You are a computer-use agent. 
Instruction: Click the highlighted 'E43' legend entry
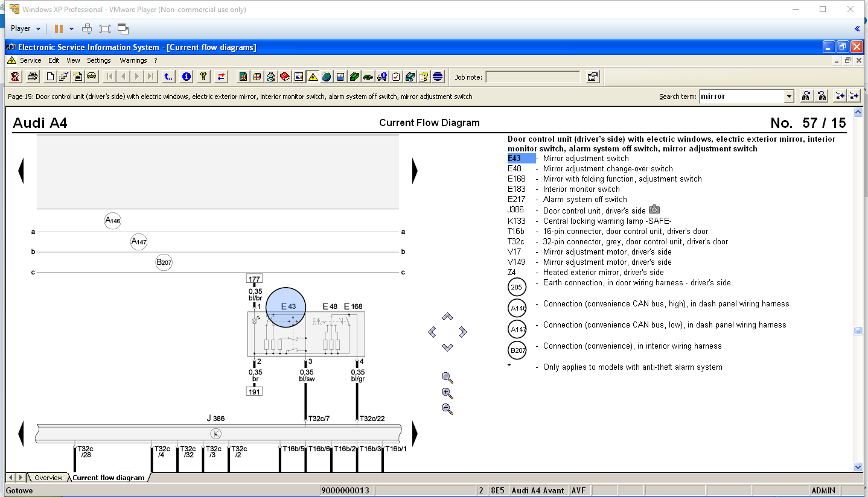pyautogui.click(x=522, y=159)
